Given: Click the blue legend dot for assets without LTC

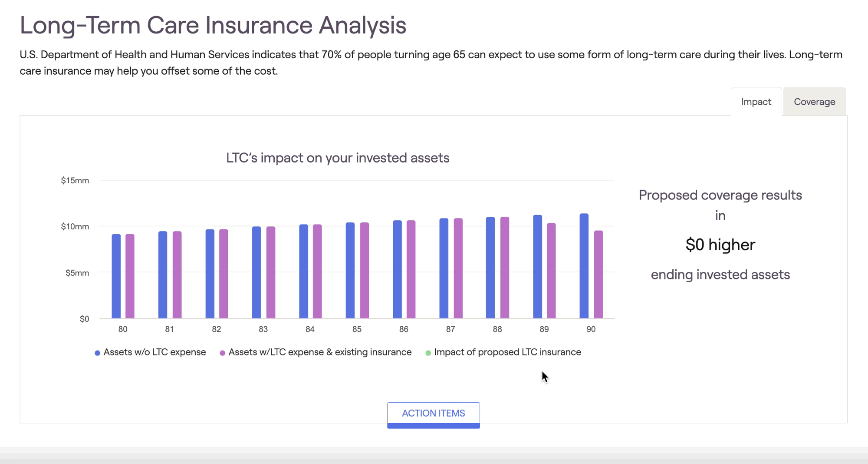Looking at the screenshot, I should coord(97,353).
